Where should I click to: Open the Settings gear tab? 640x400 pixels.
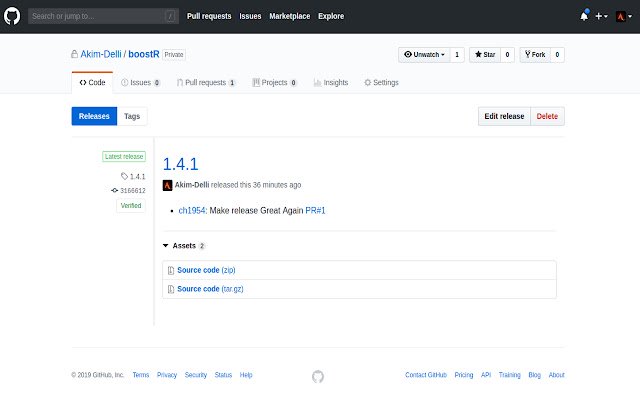pos(381,82)
